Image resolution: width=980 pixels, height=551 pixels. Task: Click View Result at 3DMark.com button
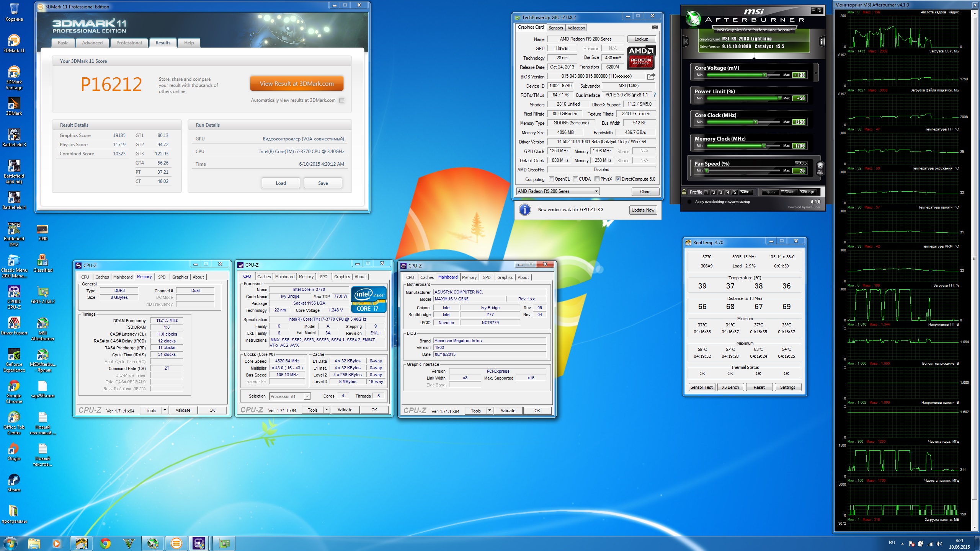(x=297, y=84)
